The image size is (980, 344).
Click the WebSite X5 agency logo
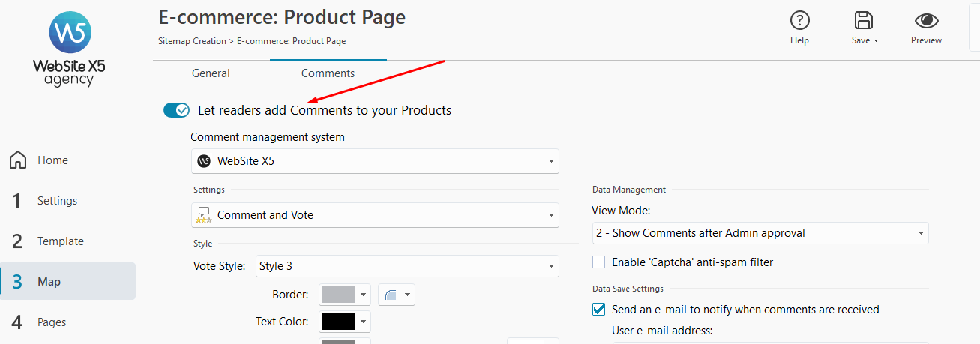click(x=69, y=50)
